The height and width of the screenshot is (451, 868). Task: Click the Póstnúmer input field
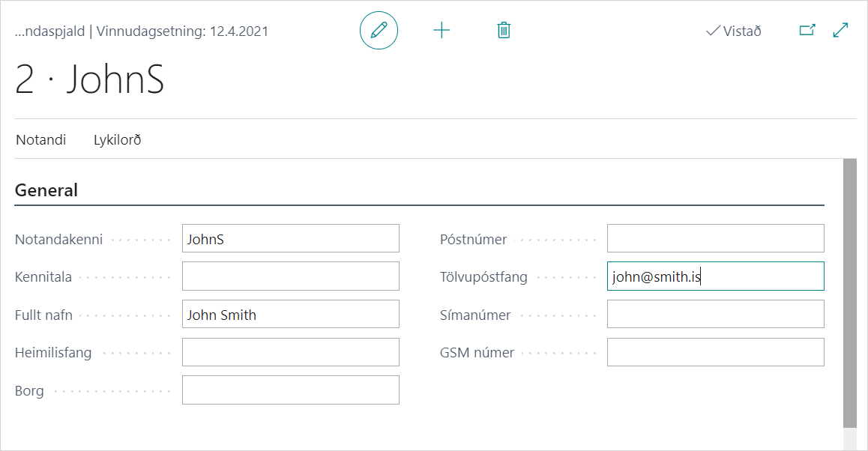tap(715, 239)
